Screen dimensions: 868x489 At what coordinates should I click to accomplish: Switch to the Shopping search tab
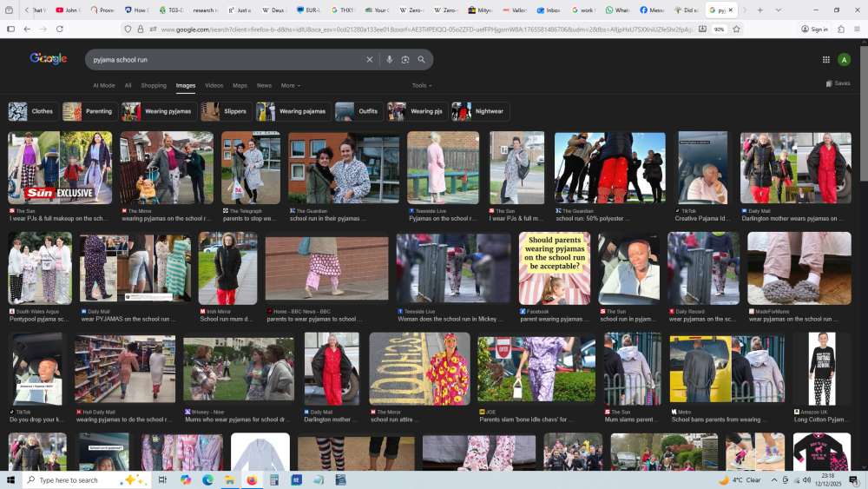click(x=154, y=86)
